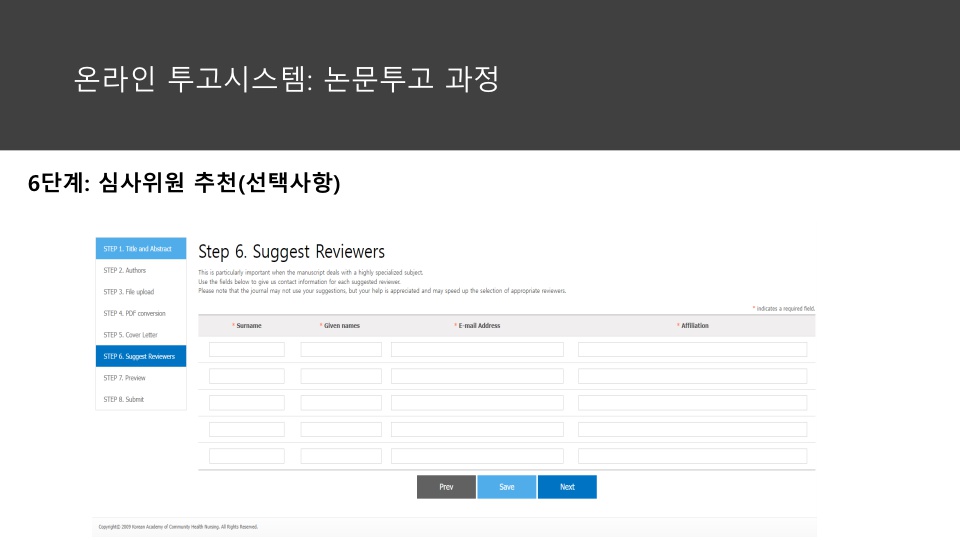This screenshot has width=960, height=540.
Task: Click first row Affiliation field
Action: (x=692, y=350)
